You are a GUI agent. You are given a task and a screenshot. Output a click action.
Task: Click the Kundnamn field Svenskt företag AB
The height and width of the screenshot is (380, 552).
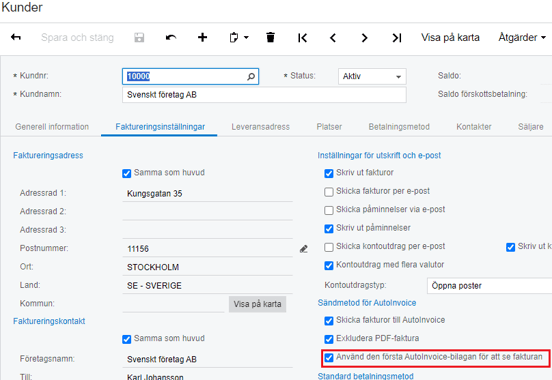tap(264, 95)
